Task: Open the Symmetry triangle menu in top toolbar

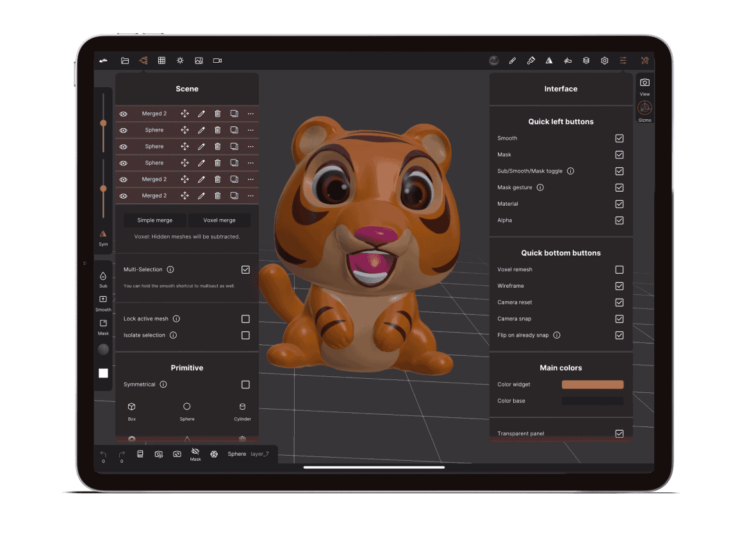Action: pos(549,61)
